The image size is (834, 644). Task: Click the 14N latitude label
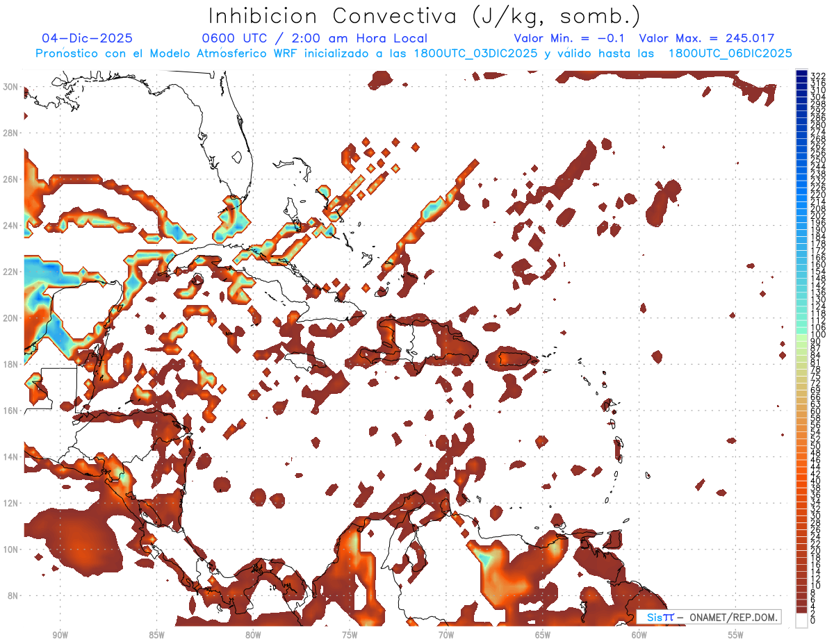point(11,456)
